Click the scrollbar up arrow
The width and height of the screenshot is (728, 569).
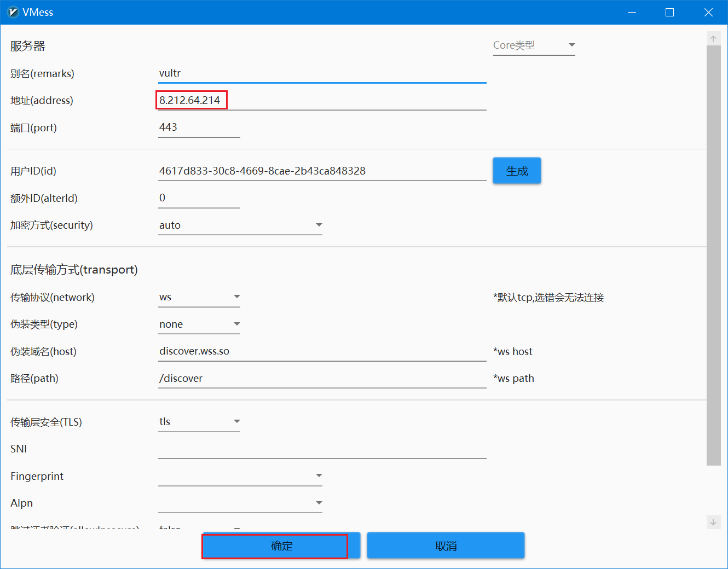(x=713, y=39)
